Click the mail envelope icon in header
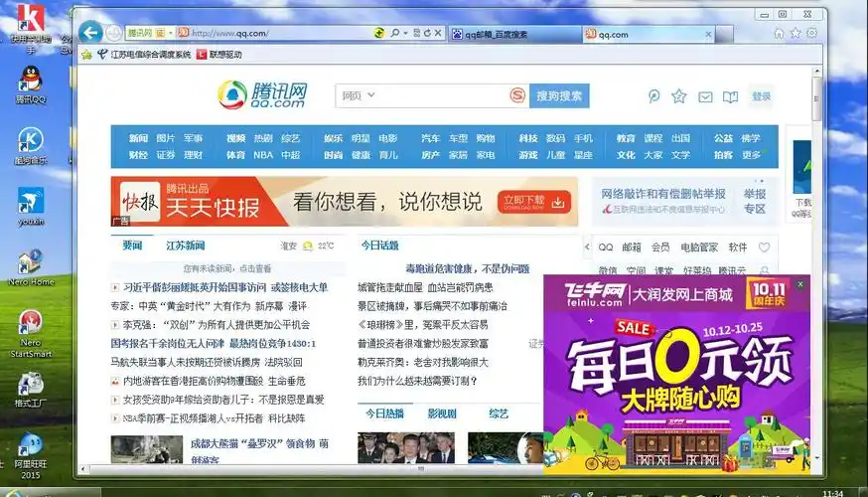Image resolution: width=868 pixels, height=497 pixels. tap(705, 97)
